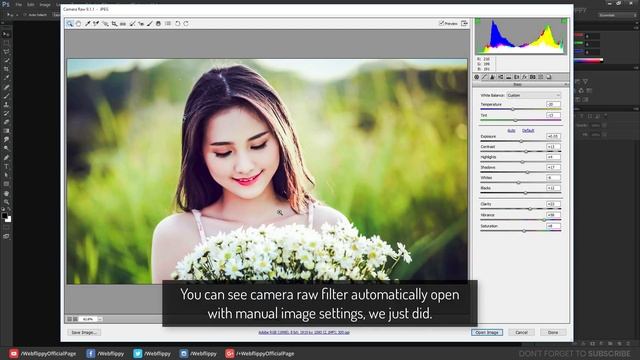Screen dimensions: 640x360
Task: Click the Temperature slider handle
Action: coord(513,109)
